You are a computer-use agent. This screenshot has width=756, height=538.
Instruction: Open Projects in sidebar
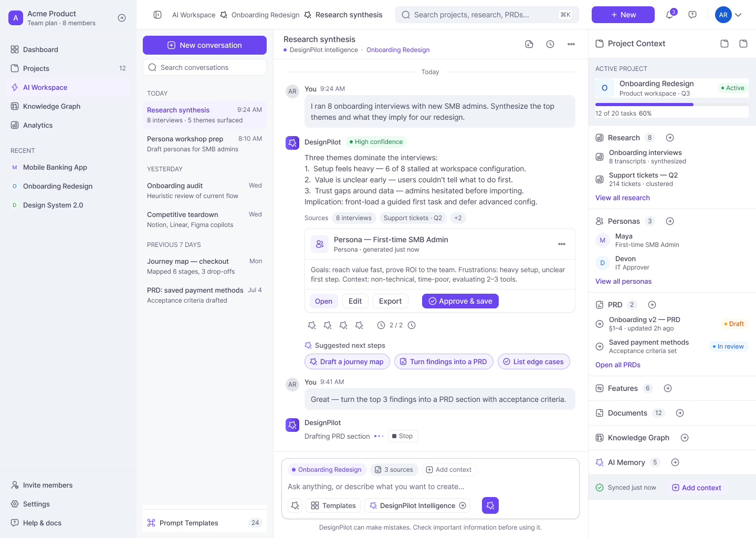click(68, 68)
